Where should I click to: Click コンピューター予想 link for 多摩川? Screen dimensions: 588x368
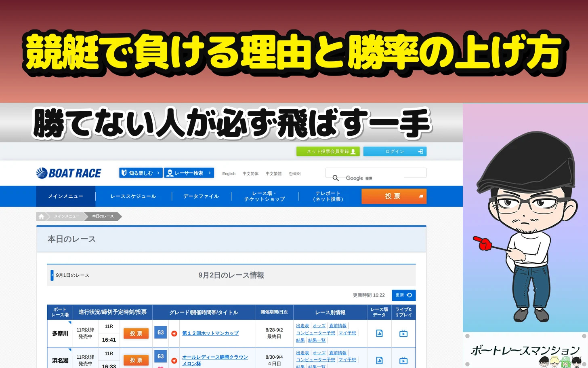pyautogui.click(x=315, y=333)
